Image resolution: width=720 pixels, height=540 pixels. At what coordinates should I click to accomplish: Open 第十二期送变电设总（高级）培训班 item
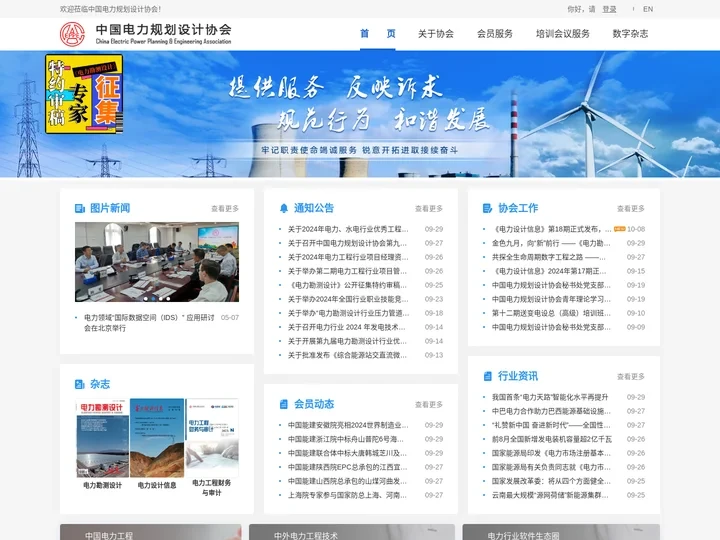pyautogui.click(x=551, y=313)
